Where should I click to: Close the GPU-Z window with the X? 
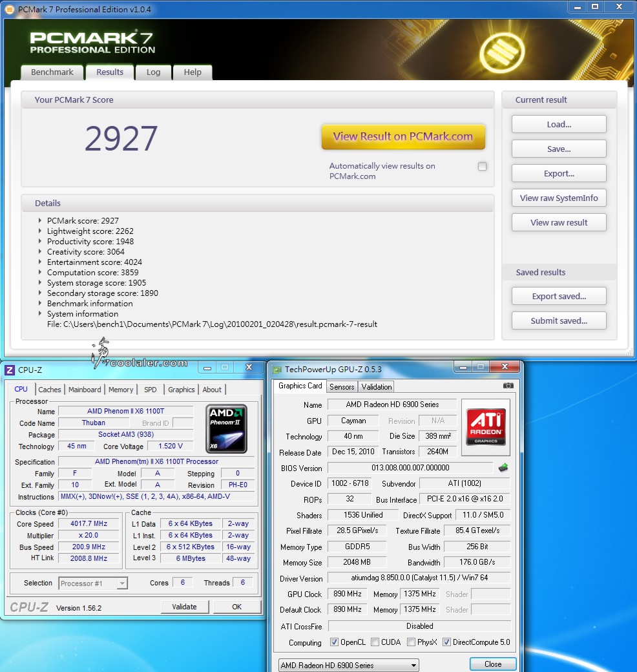click(505, 367)
